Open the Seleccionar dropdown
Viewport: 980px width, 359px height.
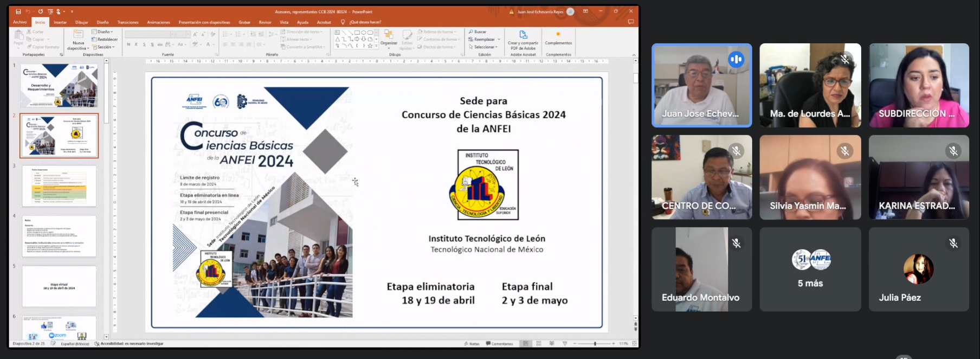point(483,47)
